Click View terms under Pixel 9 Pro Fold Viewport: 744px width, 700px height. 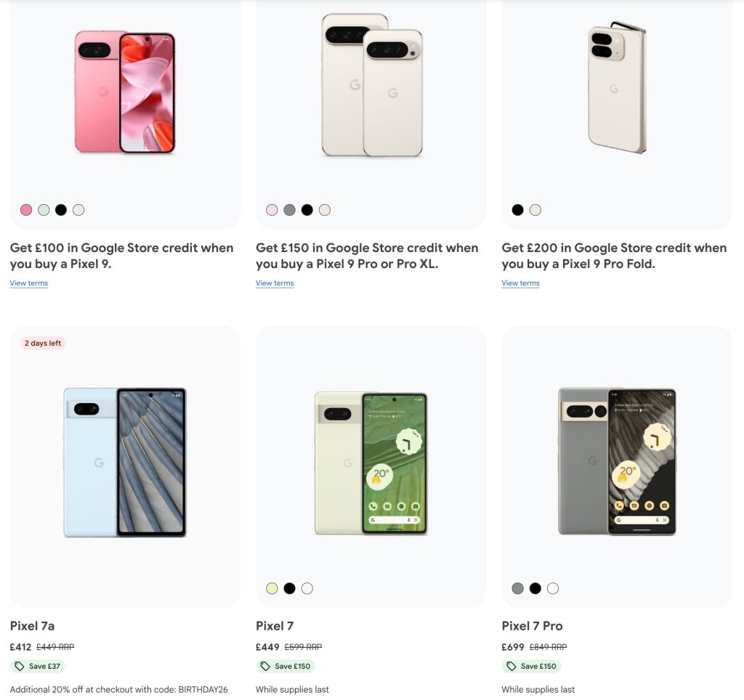(x=520, y=283)
